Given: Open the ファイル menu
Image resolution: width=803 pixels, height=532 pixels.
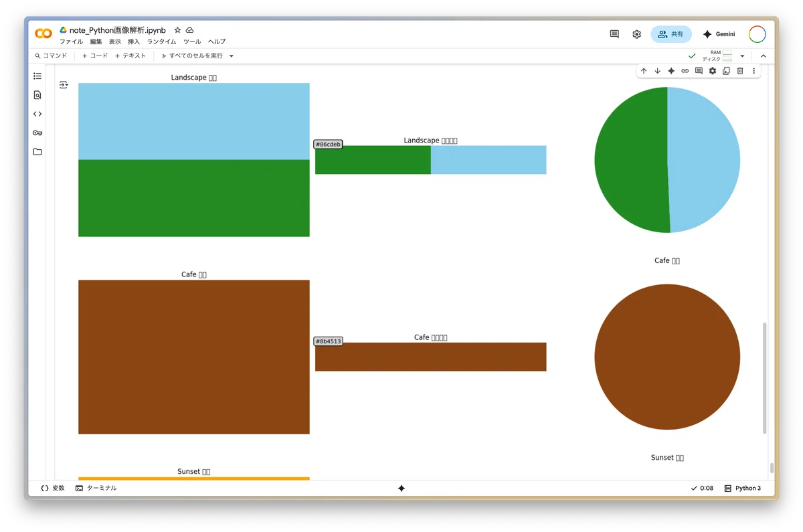Looking at the screenshot, I should click(71, 41).
